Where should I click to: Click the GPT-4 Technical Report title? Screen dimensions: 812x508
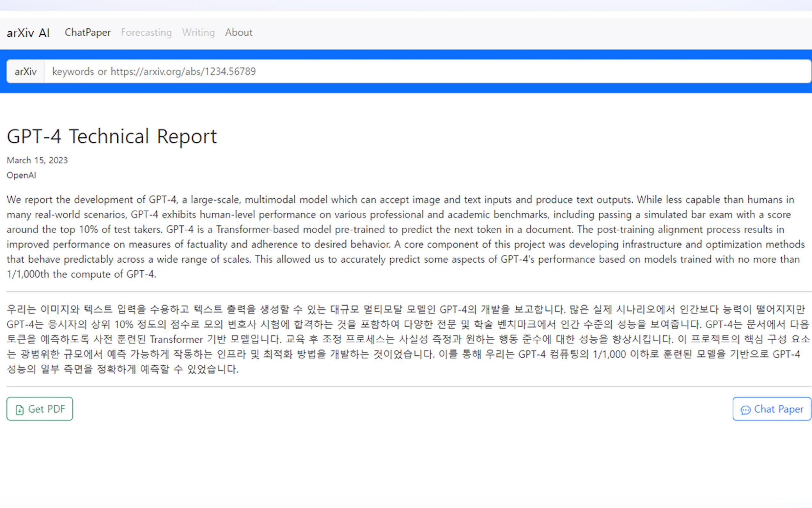coord(112,136)
